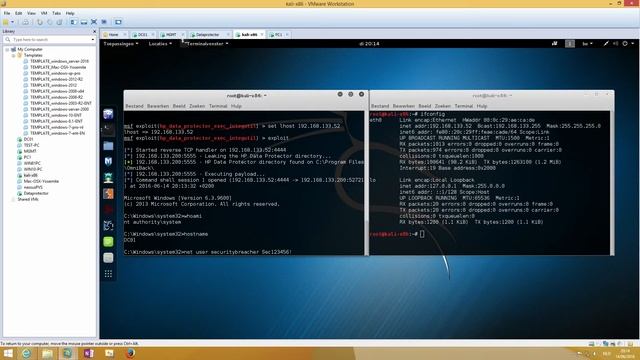
Task: Launch Burp Suite from the Kali dock
Action: tap(108, 194)
